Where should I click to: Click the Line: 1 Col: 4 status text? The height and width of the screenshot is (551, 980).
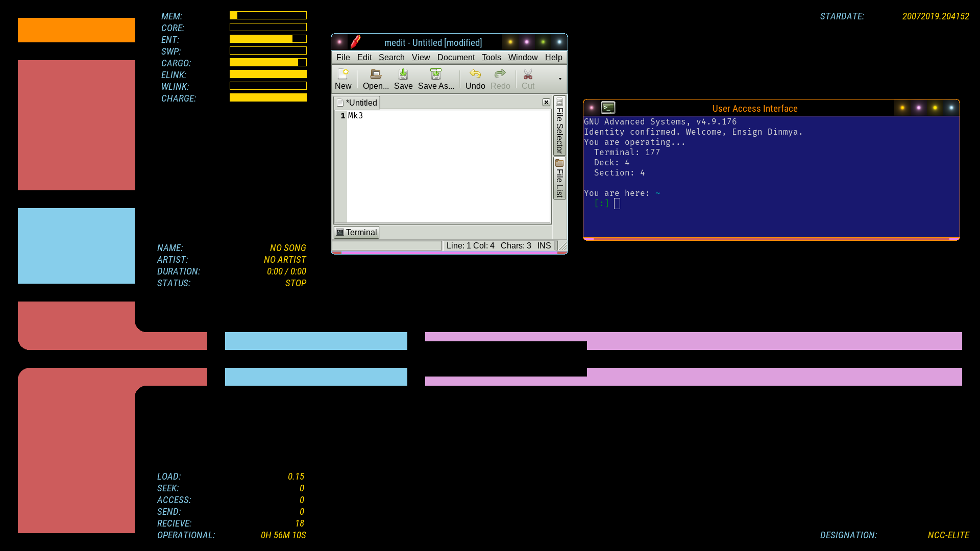tap(471, 245)
